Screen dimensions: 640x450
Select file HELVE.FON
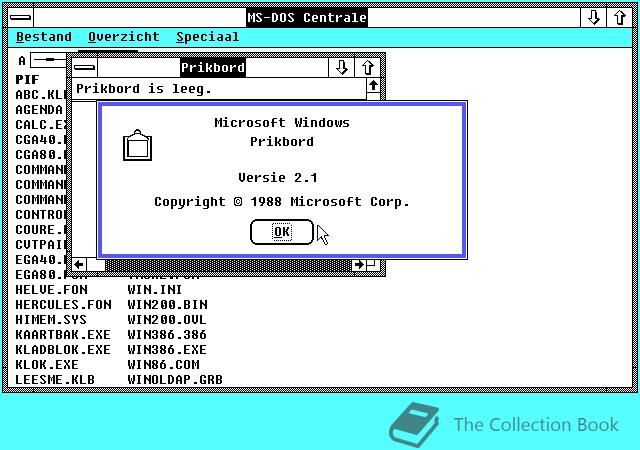[x=51, y=290]
